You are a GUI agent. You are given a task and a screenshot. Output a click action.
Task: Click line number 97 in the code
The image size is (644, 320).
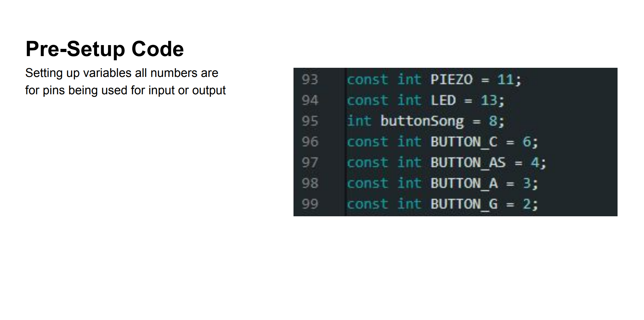point(310,163)
